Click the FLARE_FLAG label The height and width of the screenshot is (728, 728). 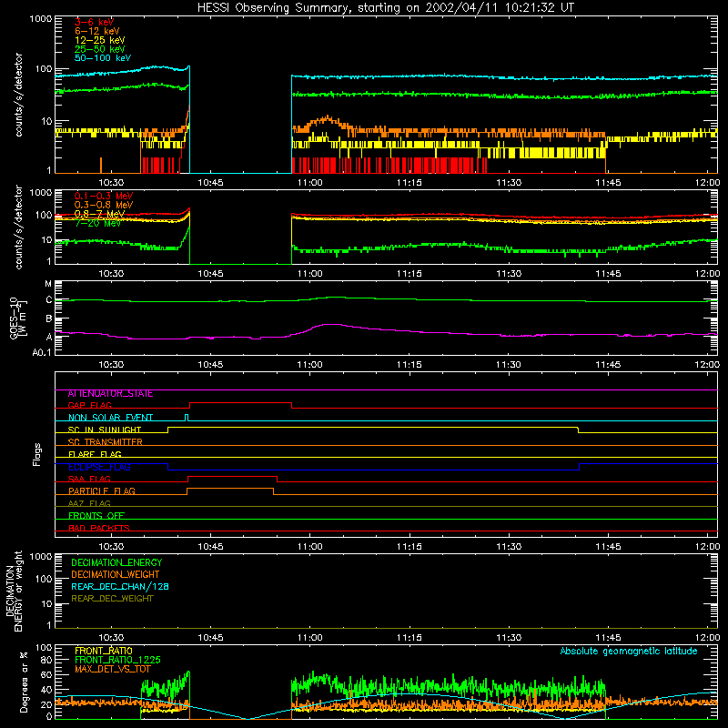click(x=95, y=454)
